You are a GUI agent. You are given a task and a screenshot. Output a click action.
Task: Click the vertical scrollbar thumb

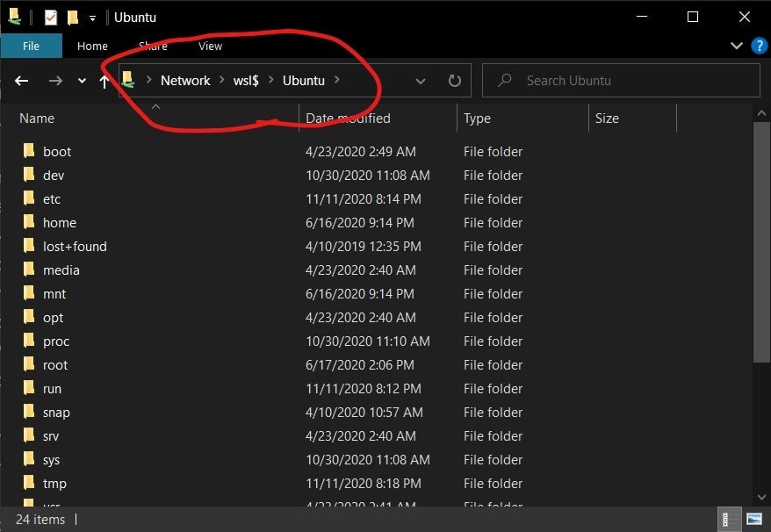(x=761, y=242)
